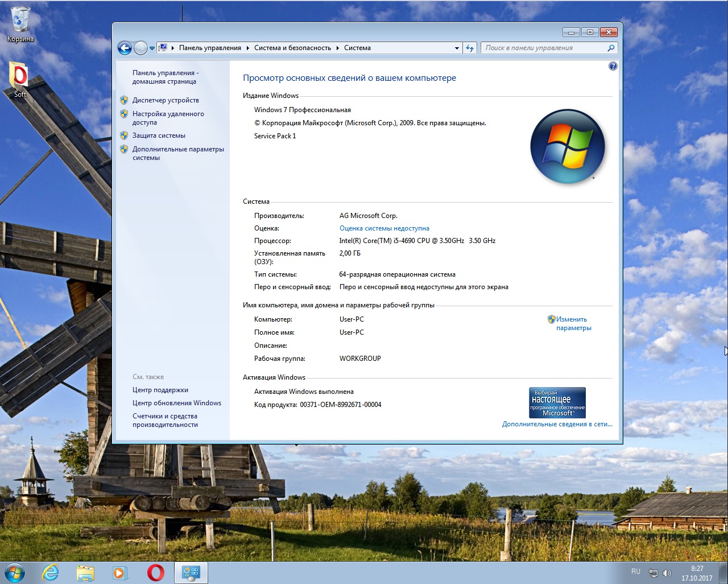The height and width of the screenshot is (584, 728).
Task: Click the refresh button next to address bar
Action: pyautogui.click(x=470, y=48)
